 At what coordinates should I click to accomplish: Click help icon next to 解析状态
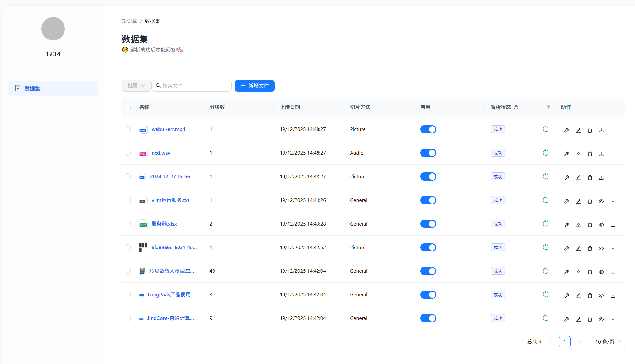click(x=516, y=107)
